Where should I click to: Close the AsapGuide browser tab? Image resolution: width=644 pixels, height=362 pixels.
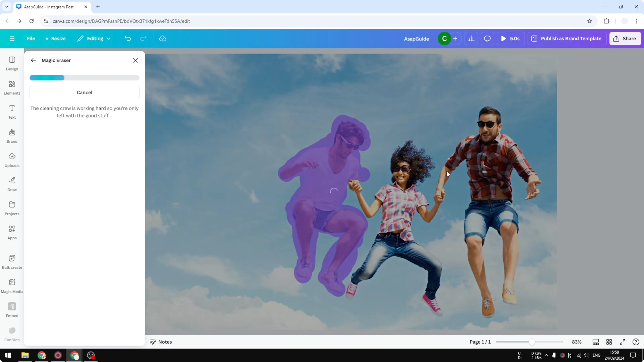pos(86,7)
